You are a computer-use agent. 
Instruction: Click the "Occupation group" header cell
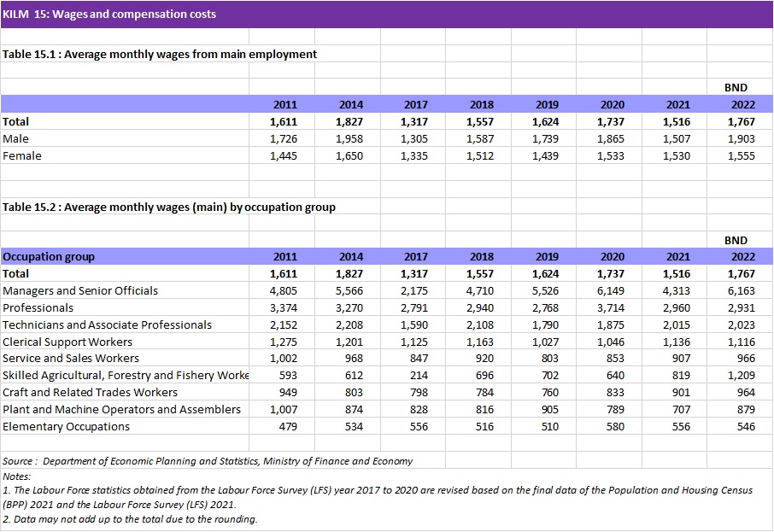[x=49, y=256]
